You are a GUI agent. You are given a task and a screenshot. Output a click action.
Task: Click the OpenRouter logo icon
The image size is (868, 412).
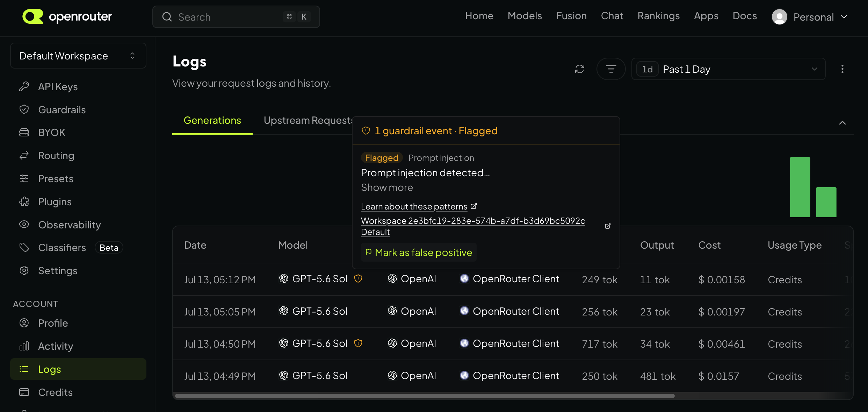pyautogui.click(x=33, y=16)
